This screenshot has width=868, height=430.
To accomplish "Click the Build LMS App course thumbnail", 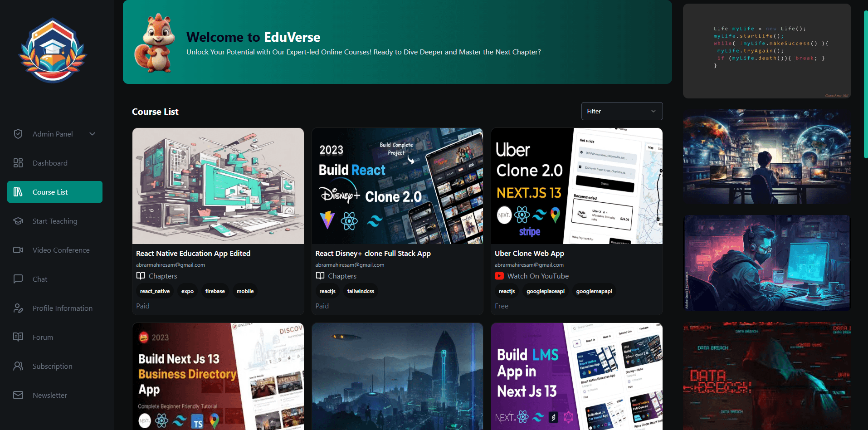I will (x=576, y=376).
